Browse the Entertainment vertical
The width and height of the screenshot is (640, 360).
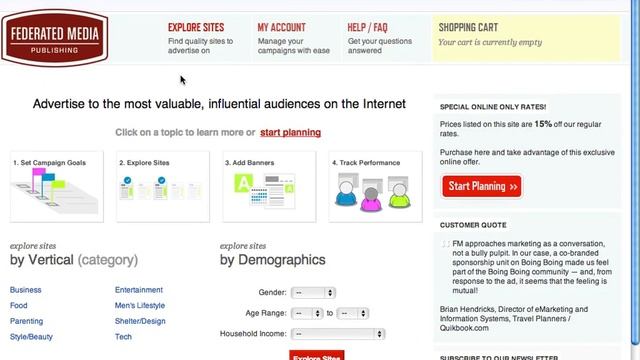click(139, 290)
